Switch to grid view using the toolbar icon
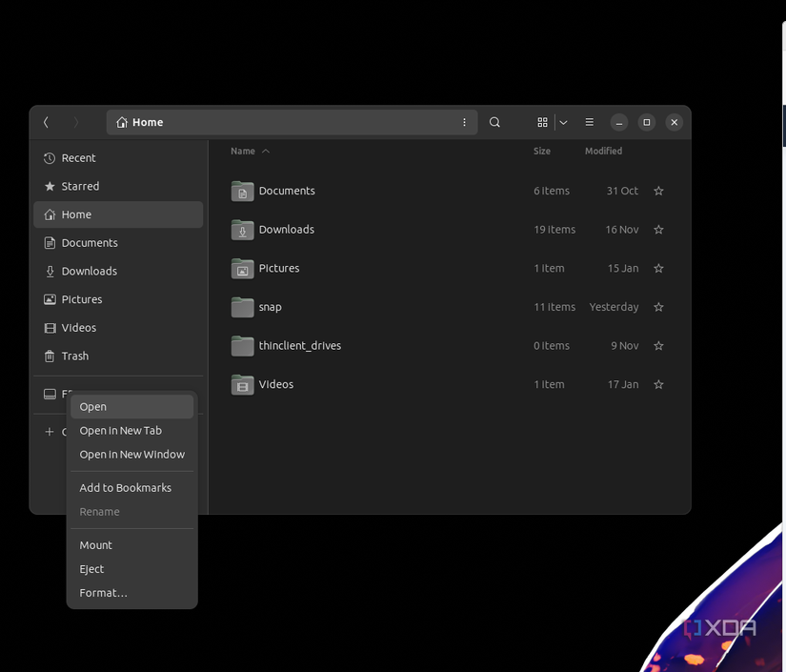Image resolution: width=786 pixels, height=672 pixels. point(541,122)
